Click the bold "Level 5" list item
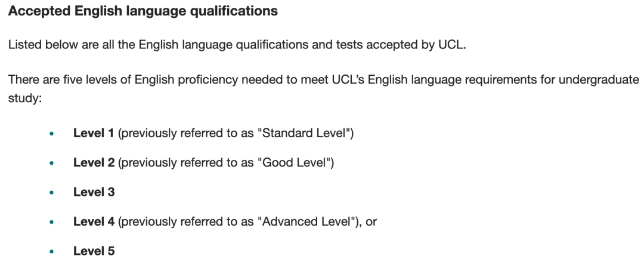644x262 pixels. (x=94, y=251)
